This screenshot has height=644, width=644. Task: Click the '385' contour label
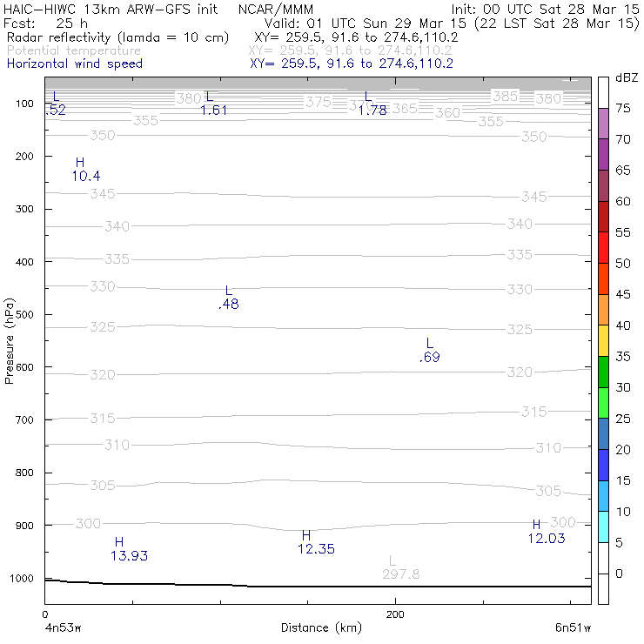505,96
